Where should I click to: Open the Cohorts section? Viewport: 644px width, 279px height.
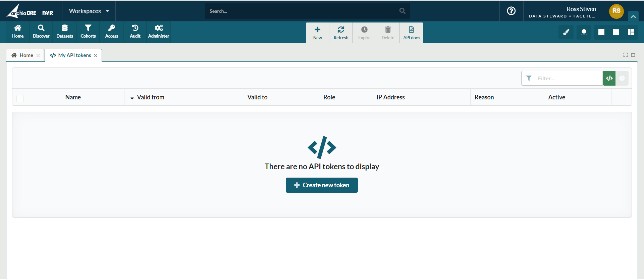[88, 32]
